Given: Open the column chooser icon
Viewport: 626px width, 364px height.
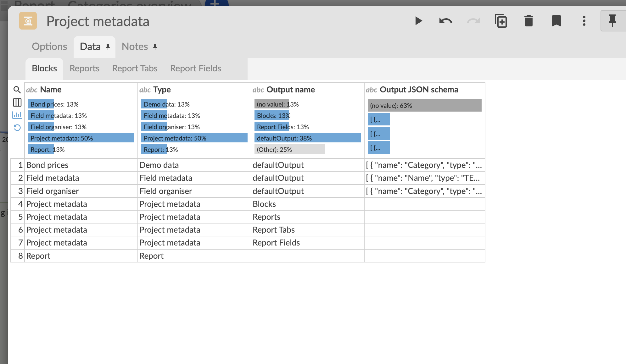Looking at the screenshot, I should (17, 102).
